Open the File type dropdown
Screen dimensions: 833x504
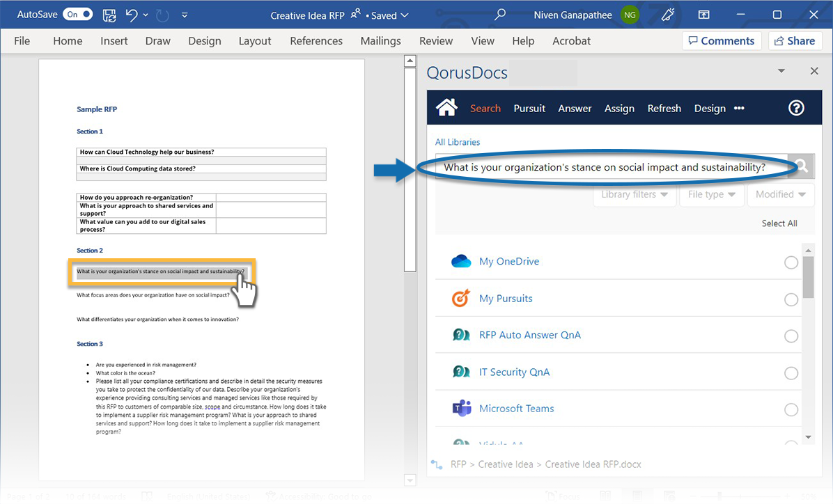711,195
